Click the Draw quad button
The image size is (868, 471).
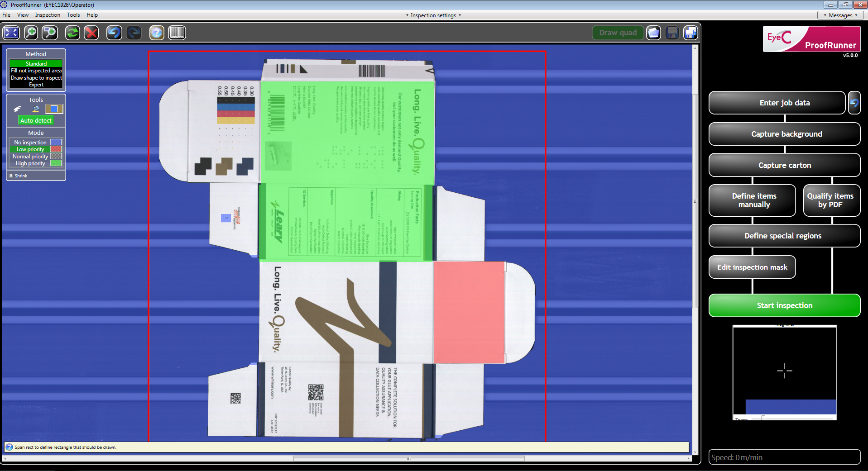coord(618,33)
